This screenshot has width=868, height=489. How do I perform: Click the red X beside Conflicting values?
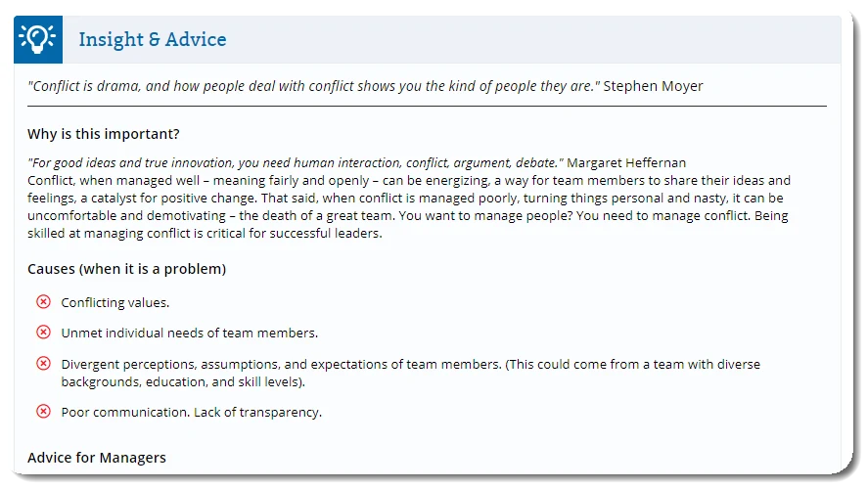coord(43,302)
